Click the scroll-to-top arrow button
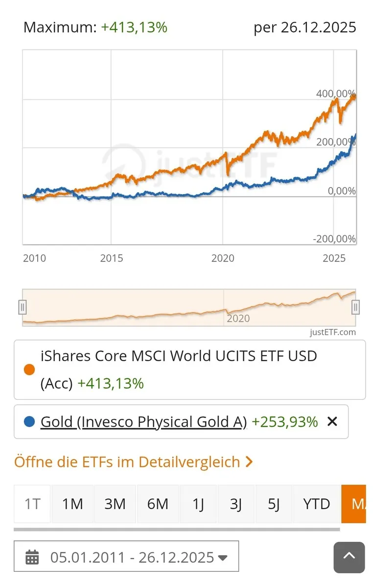 click(x=349, y=557)
